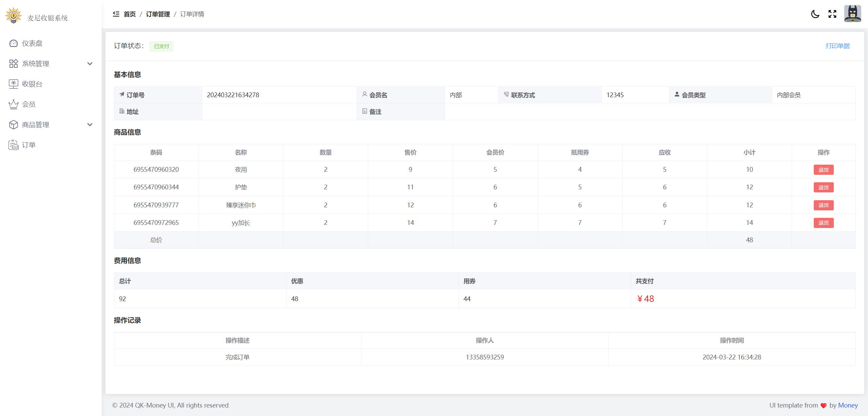The image size is (868, 416).
Task: Collapse the sidebar with the hamburger icon
Action: click(x=116, y=14)
